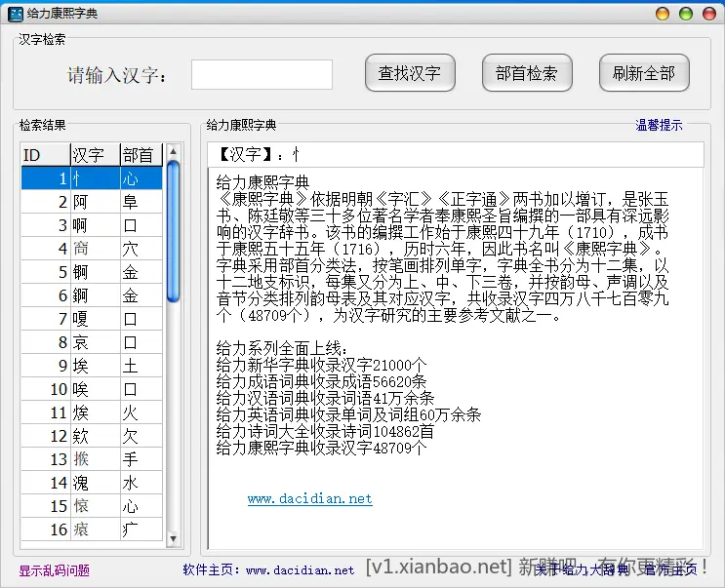This screenshot has width=725, height=588.
Task: Click the line 给力成语词典收录成语56620条
Action: 321,382
